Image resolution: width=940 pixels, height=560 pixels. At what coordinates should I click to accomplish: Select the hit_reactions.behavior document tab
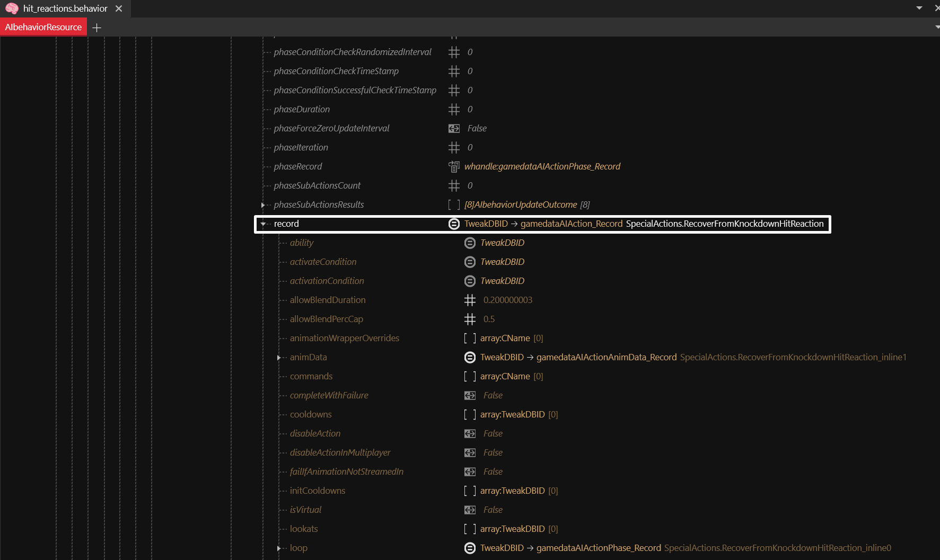click(x=65, y=8)
